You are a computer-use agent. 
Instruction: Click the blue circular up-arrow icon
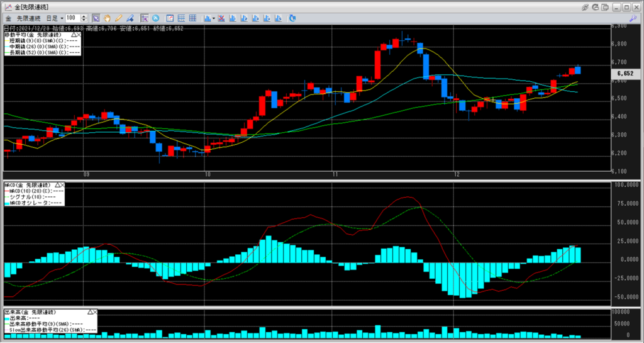pyautogui.click(x=155, y=18)
